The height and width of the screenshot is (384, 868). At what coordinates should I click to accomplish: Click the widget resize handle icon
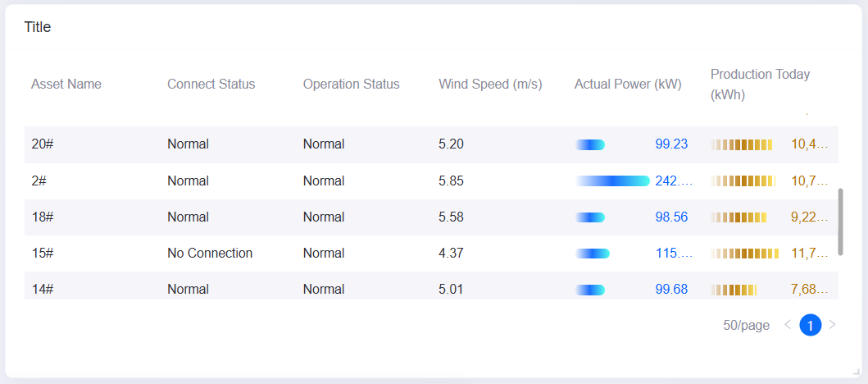click(x=857, y=373)
